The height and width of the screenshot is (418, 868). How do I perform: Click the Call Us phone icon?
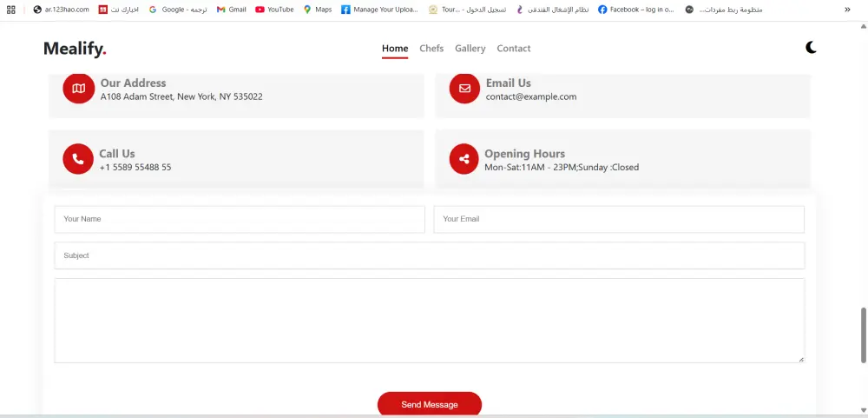pos(78,159)
